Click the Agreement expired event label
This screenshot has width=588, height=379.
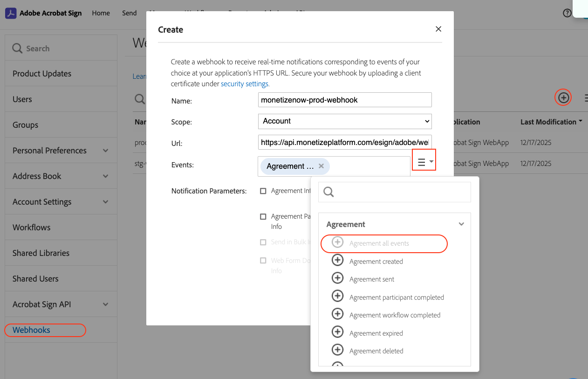point(376,333)
